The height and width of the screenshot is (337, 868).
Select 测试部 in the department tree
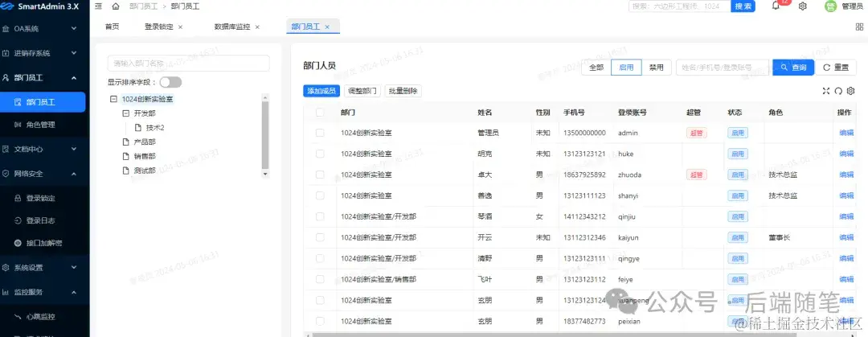pyautogui.click(x=145, y=171)
